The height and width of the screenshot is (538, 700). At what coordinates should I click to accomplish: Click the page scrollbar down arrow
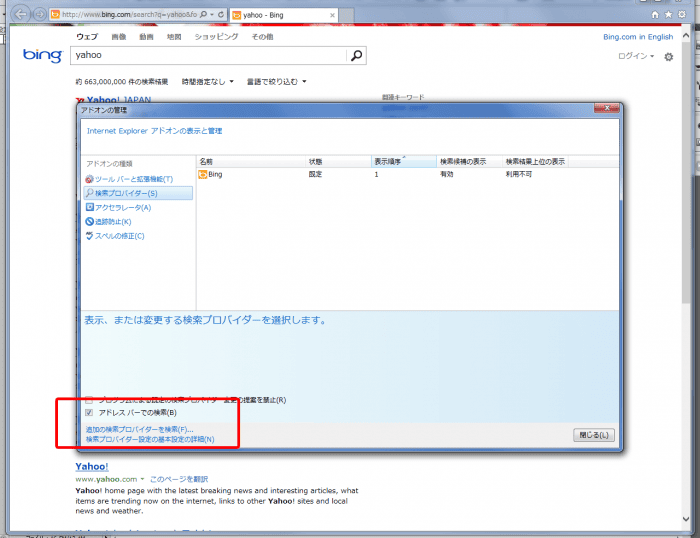[686, 519]
